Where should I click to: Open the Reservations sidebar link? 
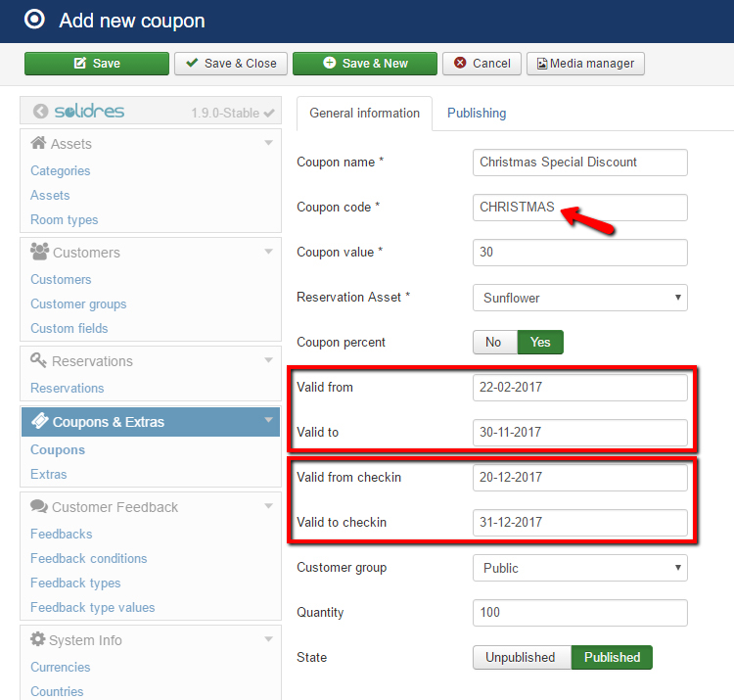click(x=67, y=388)
